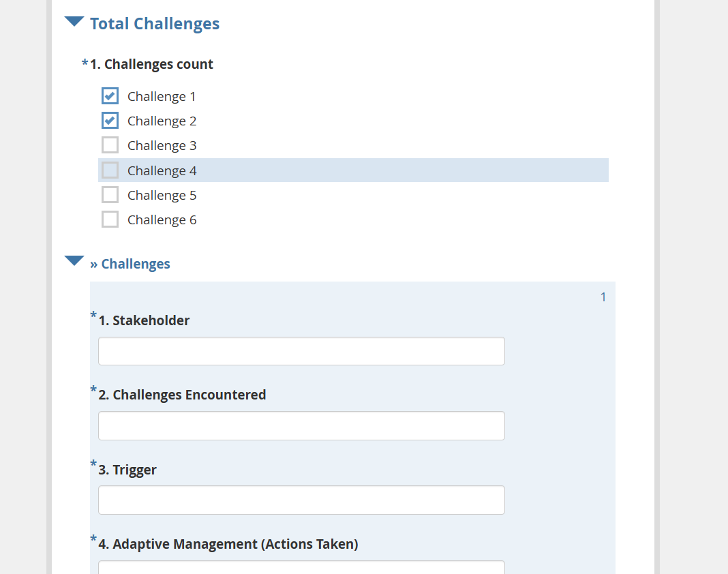Click the Stakeholder text input
This screenshot has height=574, width=728.
tap(301, 351)
